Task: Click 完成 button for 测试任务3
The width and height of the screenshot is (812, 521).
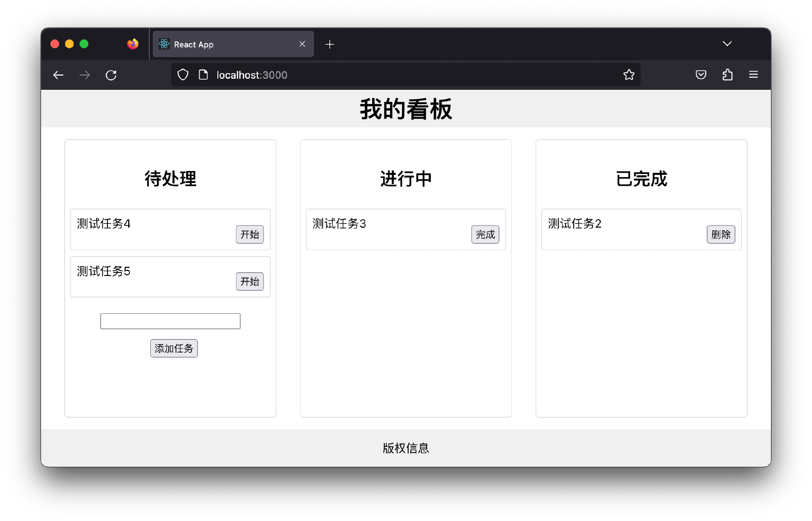Action: tap(485, 234)
